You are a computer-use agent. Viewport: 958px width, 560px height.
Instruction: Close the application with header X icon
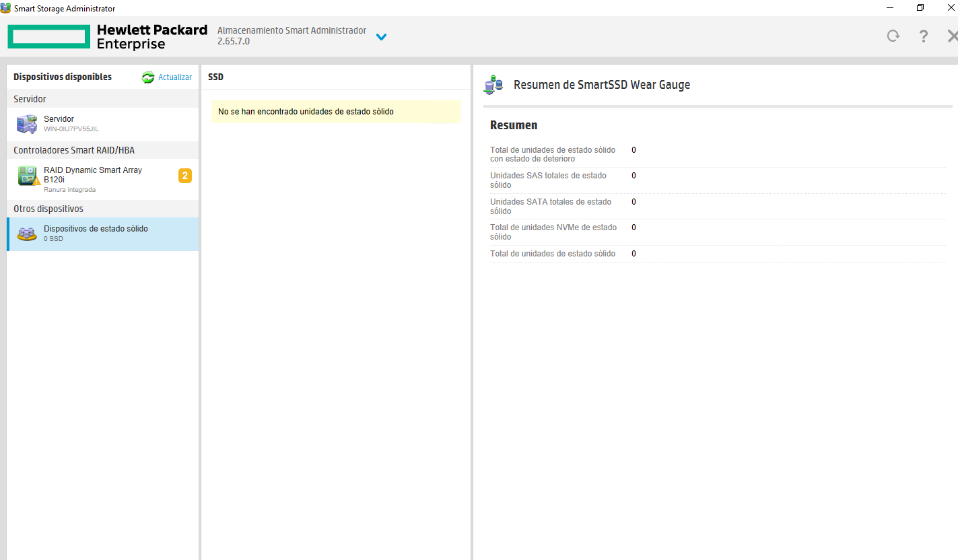point(952,36)
